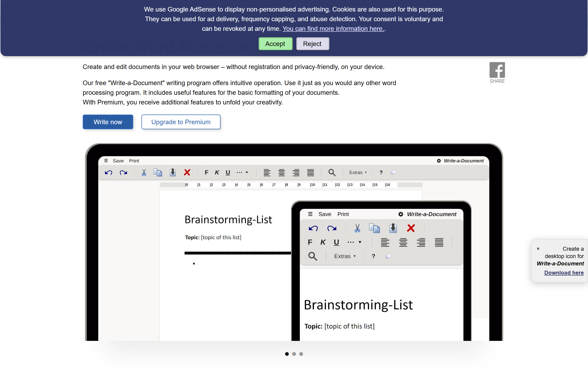This screenshot has width=588, height=368.
Task: Open hamburger menu in laptop editor
Action: click(x=106, y=161)
